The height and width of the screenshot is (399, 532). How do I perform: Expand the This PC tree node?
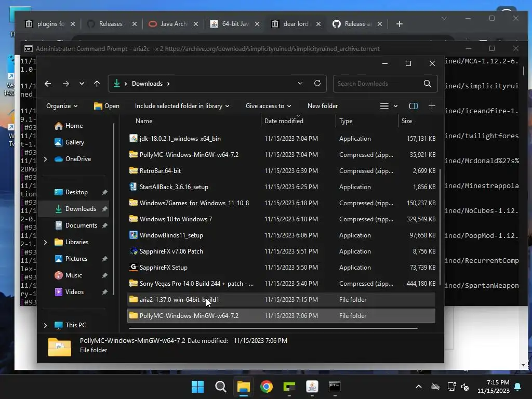(x=46, y=325)
